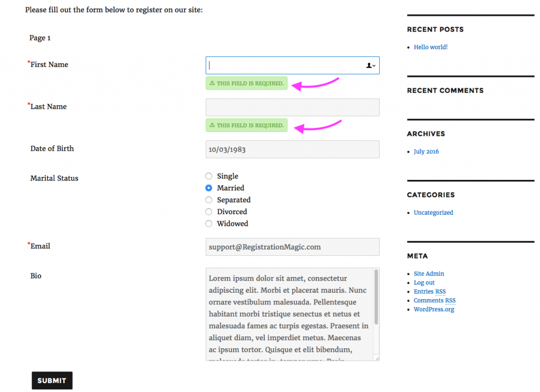Open the Entries RSS feed link

click(x=429, y=292)
